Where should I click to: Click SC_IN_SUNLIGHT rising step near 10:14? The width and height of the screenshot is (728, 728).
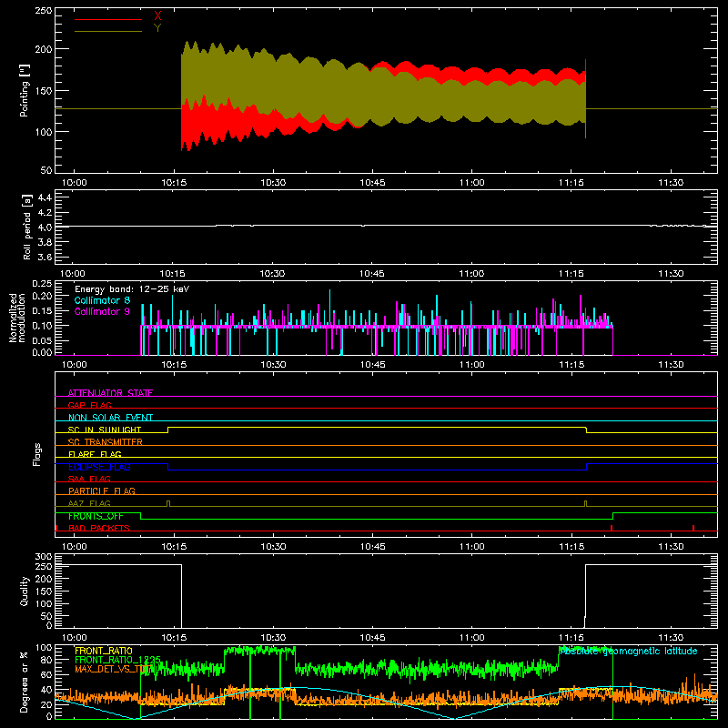coord(168,430)
